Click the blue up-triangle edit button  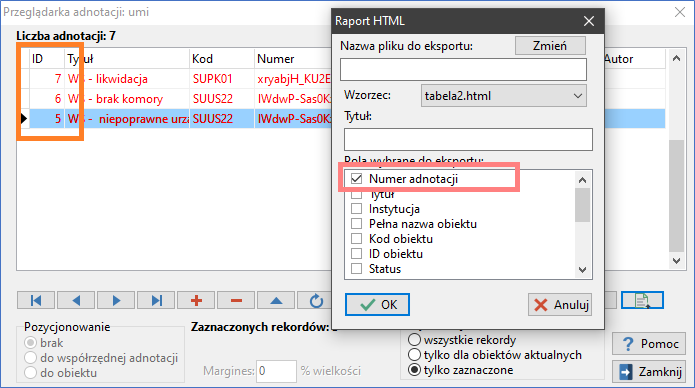click(276, 300)
